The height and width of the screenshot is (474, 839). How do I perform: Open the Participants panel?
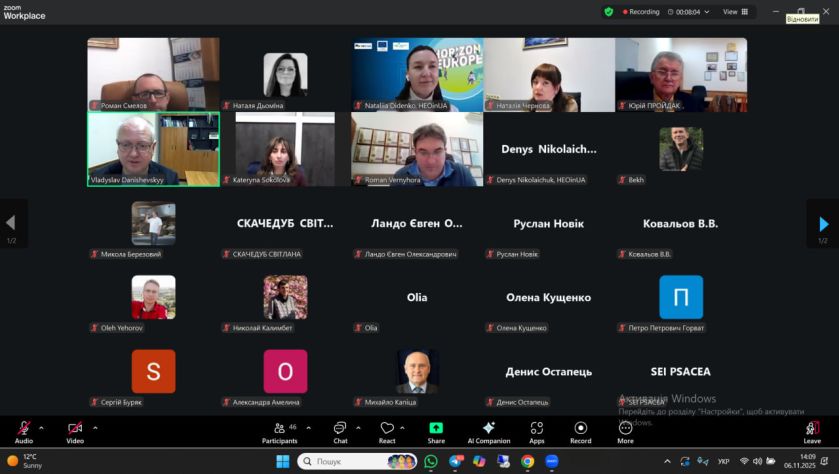(279, 432)
